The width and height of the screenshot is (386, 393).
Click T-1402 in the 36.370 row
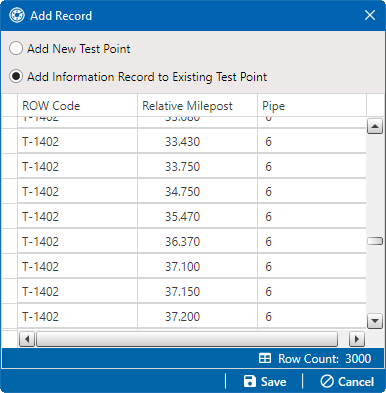pyautogui.click(x=40, y=242)
